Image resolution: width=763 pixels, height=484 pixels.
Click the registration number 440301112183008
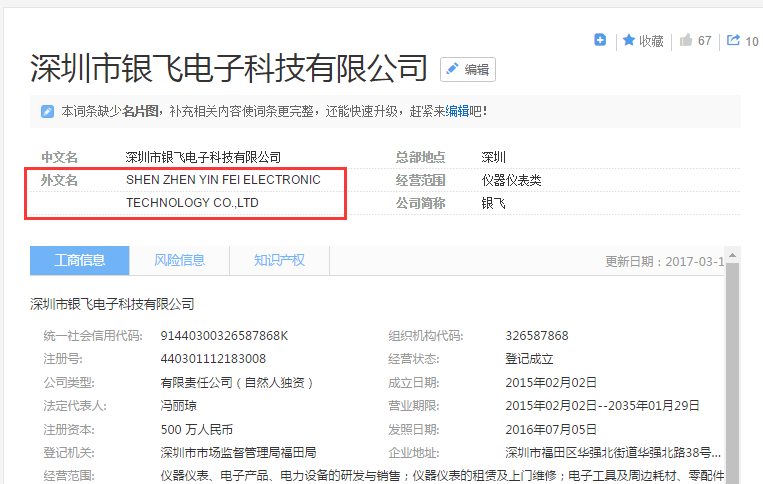pos(213,358)
